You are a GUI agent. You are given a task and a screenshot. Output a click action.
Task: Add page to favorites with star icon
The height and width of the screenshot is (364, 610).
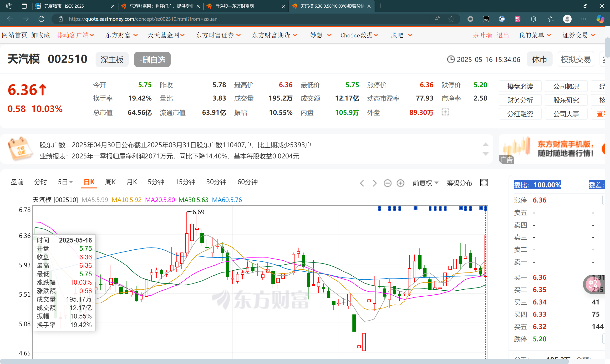[x=451, y=19]
